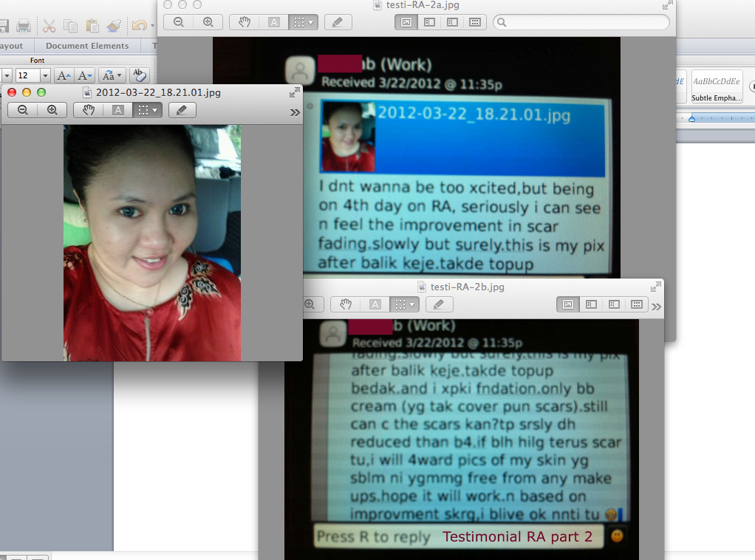Viewport: 755px width, 560px height.
Task: Activate the Text selection tool in the 2012-03-22 window
Action: (118, 110)
